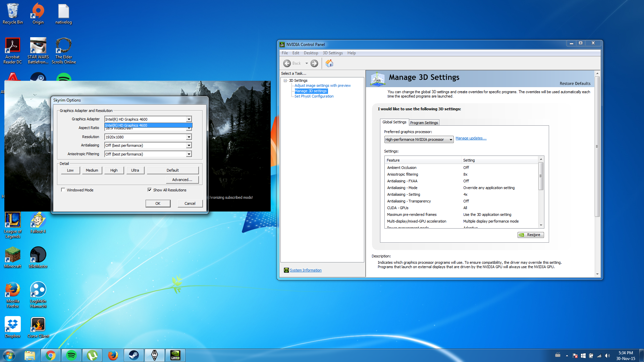Switch to Global Settings tab

(394, 122)
